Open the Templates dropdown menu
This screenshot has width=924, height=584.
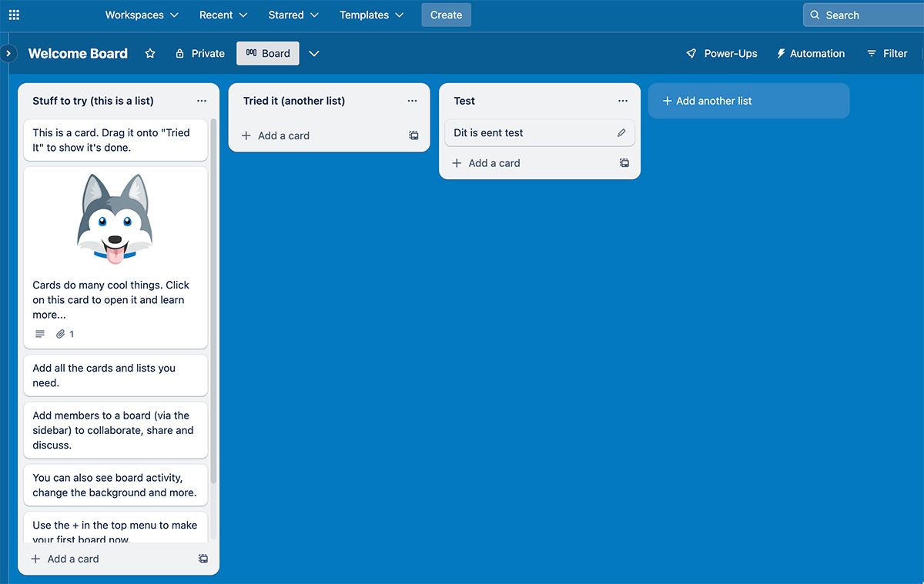pos(372,15)
